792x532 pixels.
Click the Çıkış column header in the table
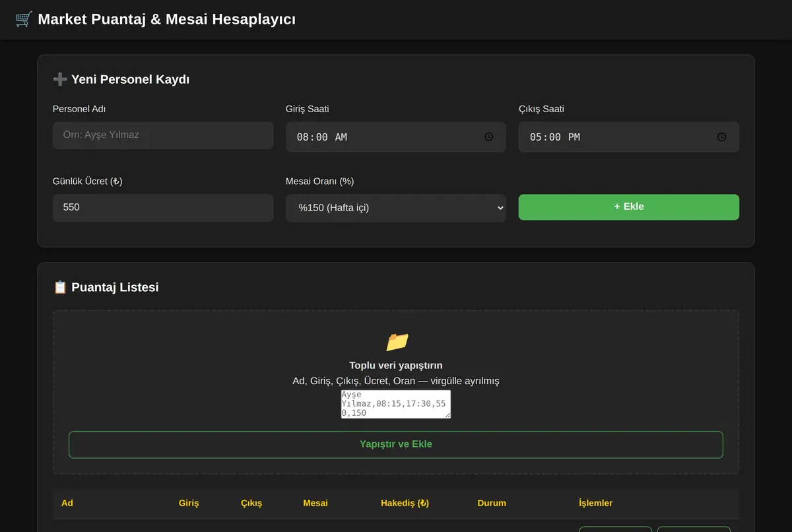click(251, 503)
